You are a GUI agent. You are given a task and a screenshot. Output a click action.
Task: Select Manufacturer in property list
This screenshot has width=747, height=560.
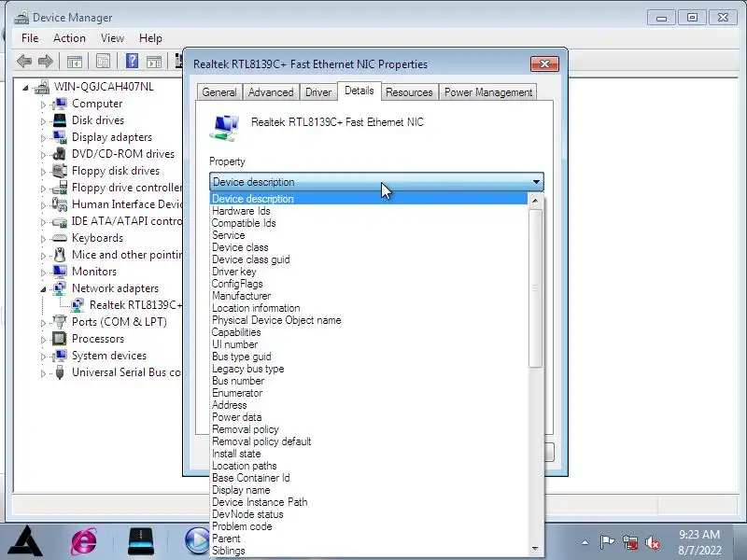[369, 296]
